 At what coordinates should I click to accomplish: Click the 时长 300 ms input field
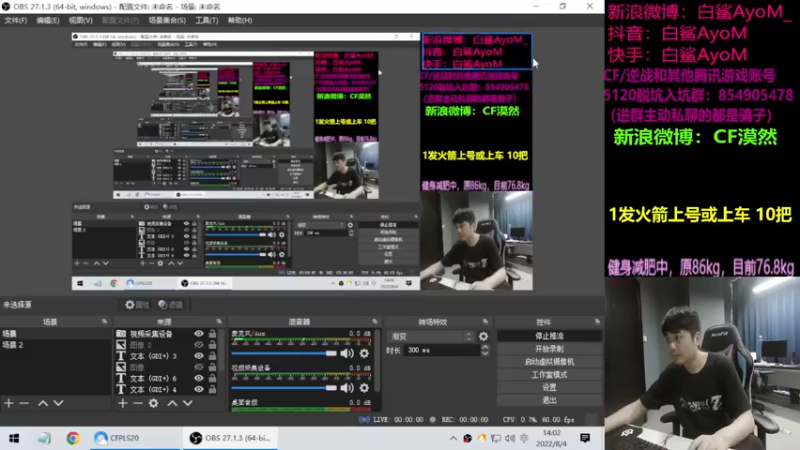coord(442,350)
